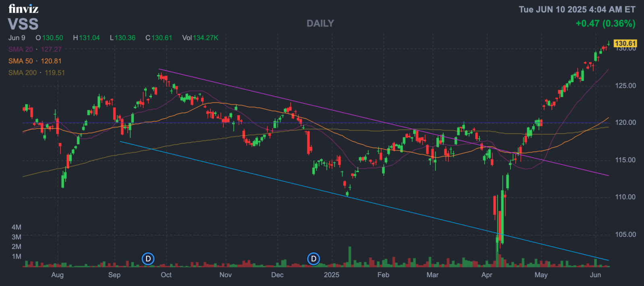Click the low price 130.36
This screenshot has width=644, height=286.
[x=125, y=37]
